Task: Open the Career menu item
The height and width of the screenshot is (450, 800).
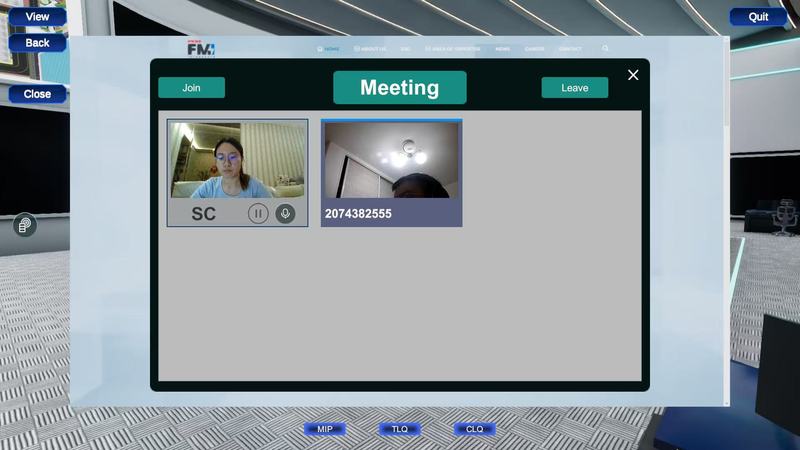Action: tap(534, 49)
